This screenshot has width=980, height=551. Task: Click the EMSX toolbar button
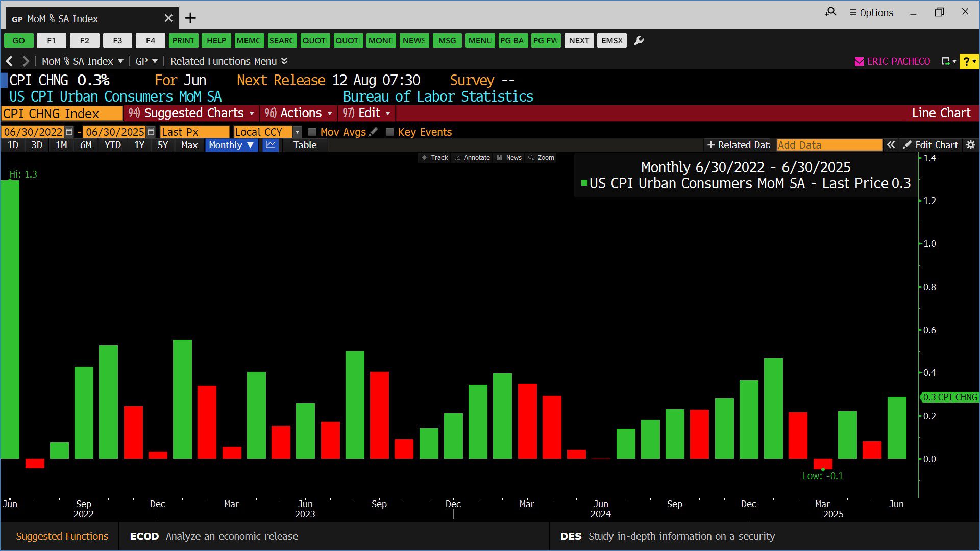[x=612, y=40]
